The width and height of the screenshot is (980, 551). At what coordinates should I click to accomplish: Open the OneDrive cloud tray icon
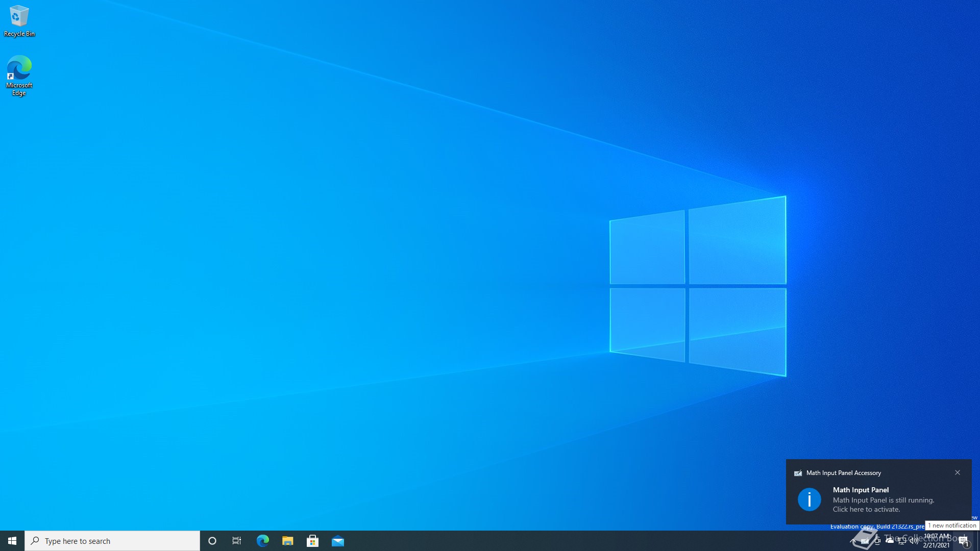click(890, 541)
